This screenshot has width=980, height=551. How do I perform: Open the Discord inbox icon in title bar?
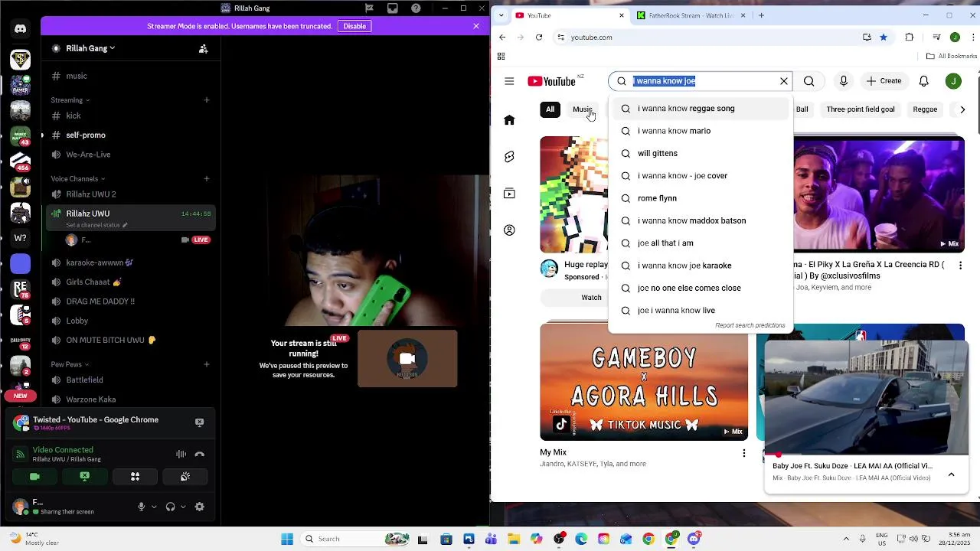click(x=392, y=8)
